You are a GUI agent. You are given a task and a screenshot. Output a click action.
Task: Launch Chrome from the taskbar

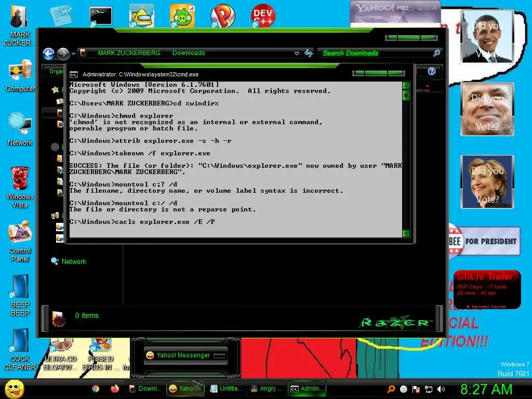click(x=96, y=389)
